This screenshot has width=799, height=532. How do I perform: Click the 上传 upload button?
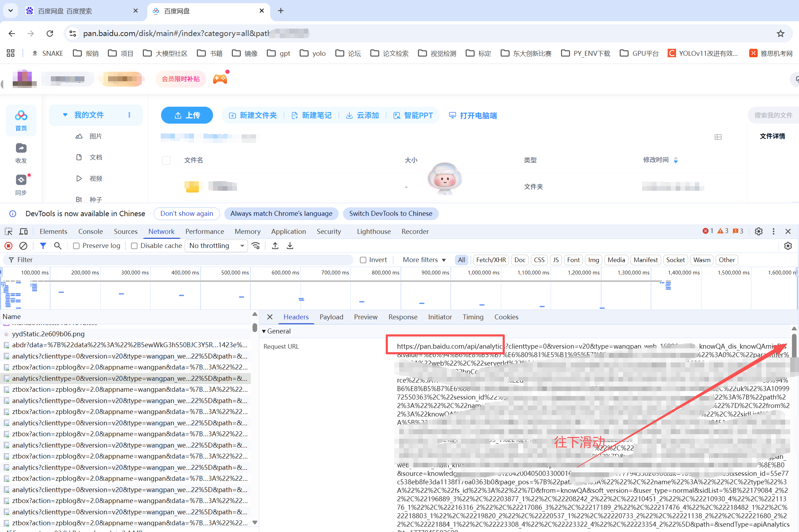coord(187,115)
